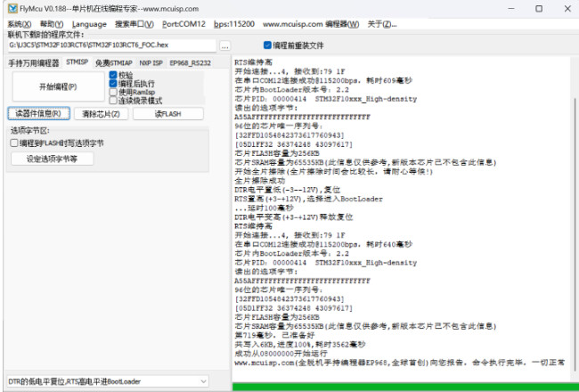
Task: Switch to 手持万用编程器 tab
Action: pos(34,62)
